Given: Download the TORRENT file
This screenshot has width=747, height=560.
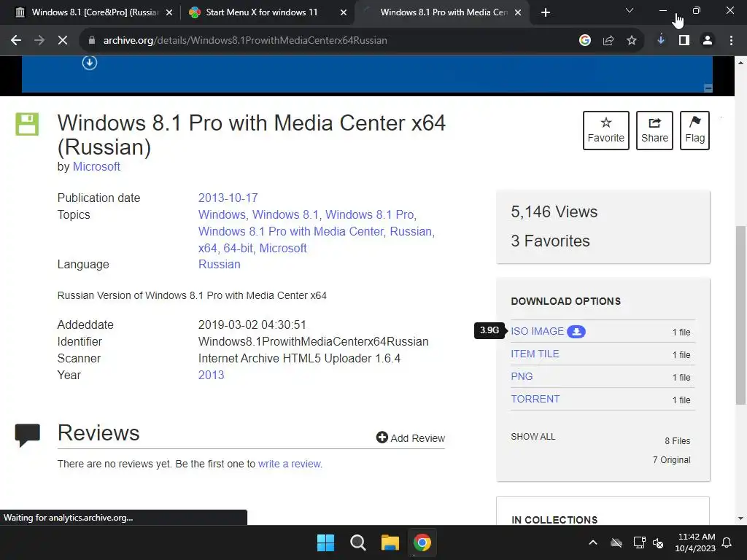Looking at the screenshot, I should click(535, 399).
